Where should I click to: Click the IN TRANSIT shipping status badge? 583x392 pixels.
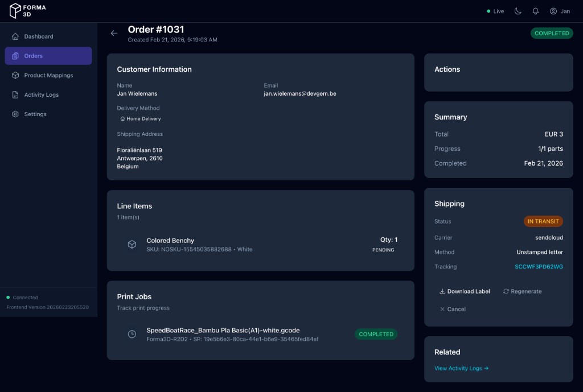coord(543,221)
